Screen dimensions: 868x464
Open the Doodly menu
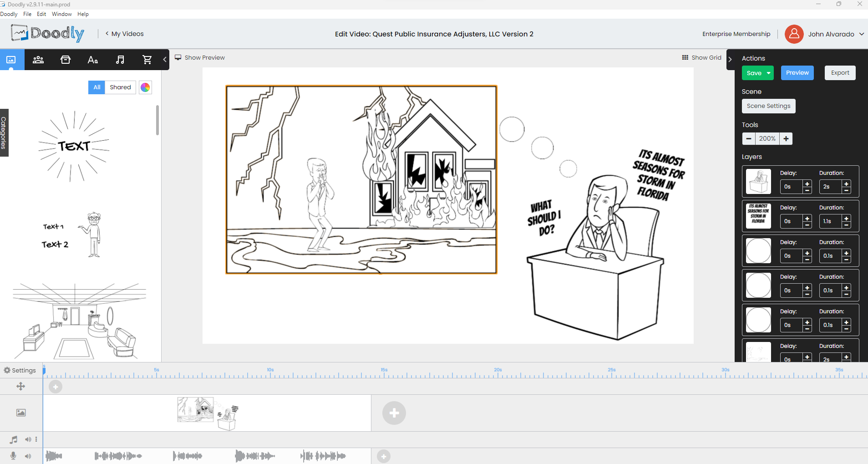coord(9,14)
